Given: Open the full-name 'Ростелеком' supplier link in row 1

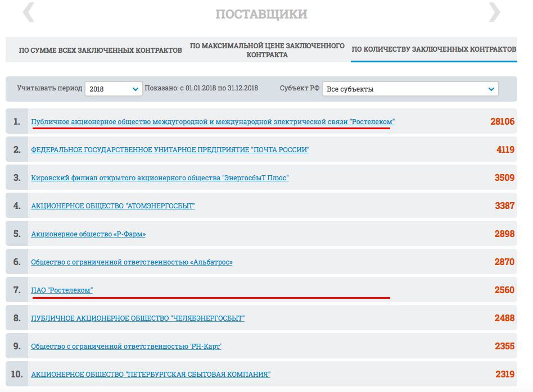Looking at the screenshot, I should point(213,122).
